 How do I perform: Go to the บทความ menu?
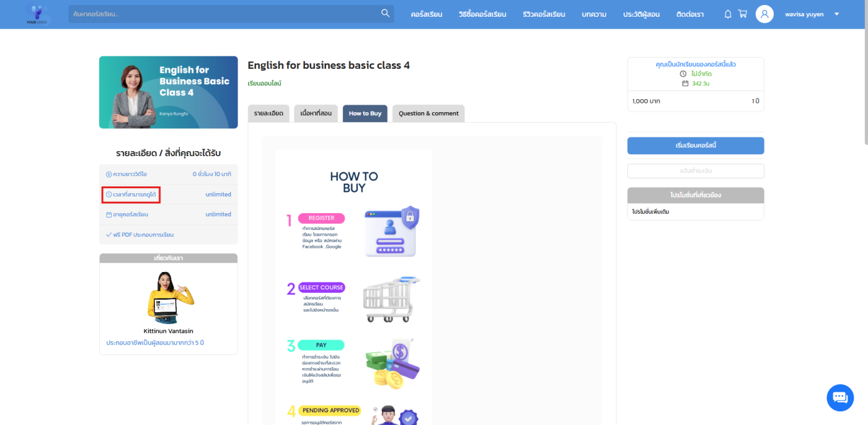pos(594,14)
